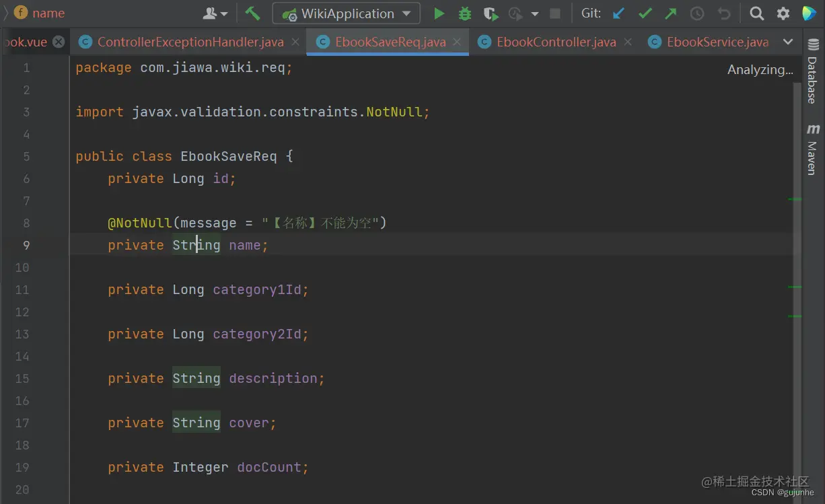Click line number 5 in the gutter
This screenshot has width=825, height=504.
26,156
